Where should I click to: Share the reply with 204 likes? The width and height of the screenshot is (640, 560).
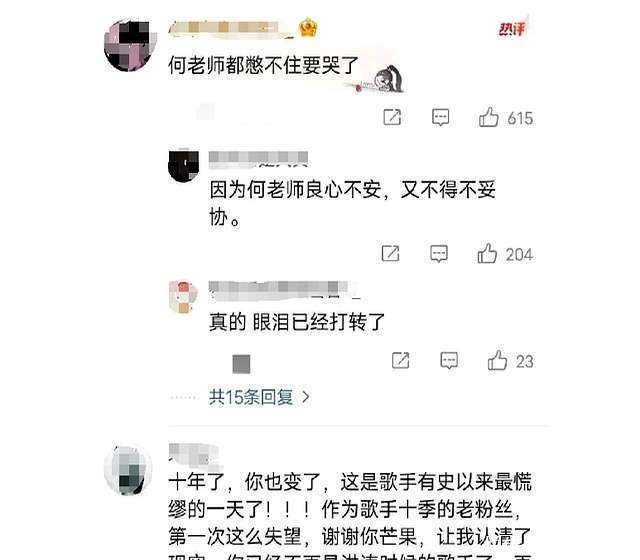pyautogui.click(x=390, y=253)
